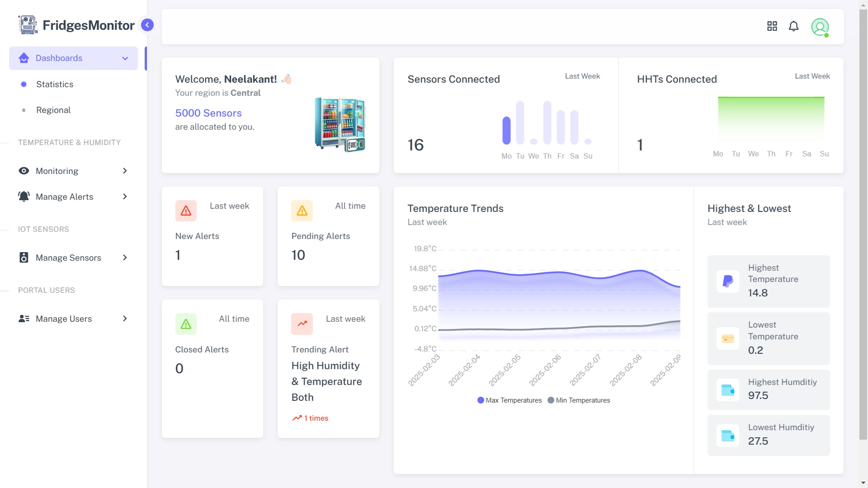This screenshot has width=868, height=488.
Task: Click the notification bell icon
Action: click(x=793, y=26)
